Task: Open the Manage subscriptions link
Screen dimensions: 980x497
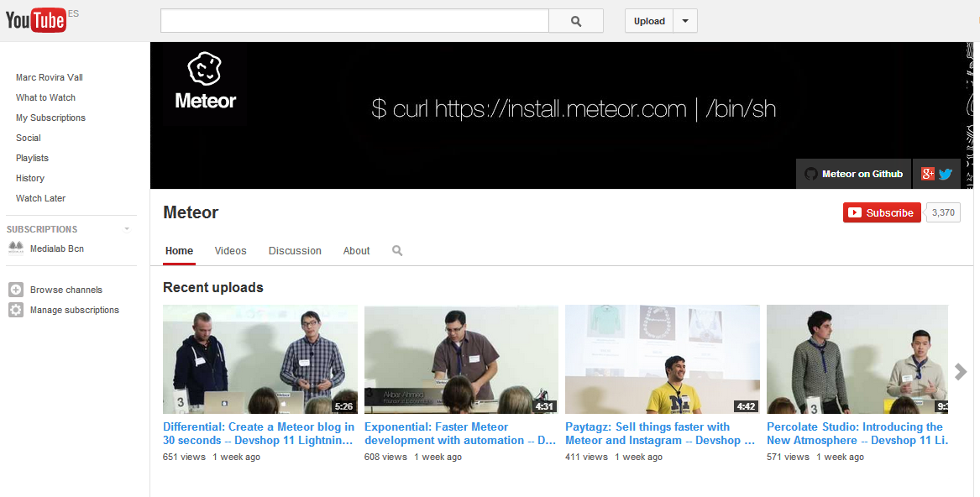Action: tap(75, 310)
